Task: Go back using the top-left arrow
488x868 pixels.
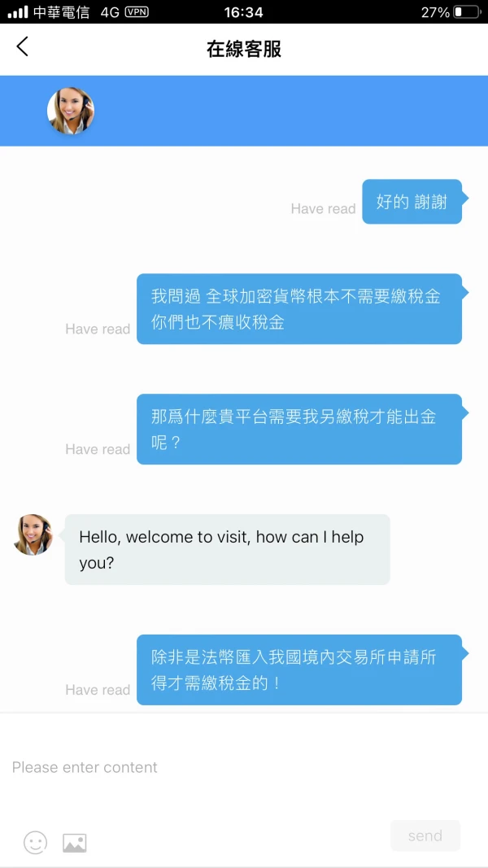Action: [22, 47]
